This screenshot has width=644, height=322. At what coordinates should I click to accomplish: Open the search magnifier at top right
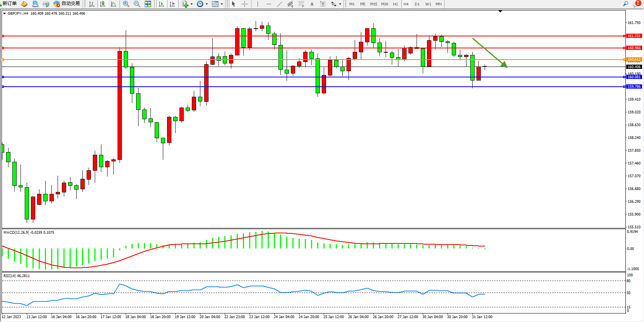(625, 4)
